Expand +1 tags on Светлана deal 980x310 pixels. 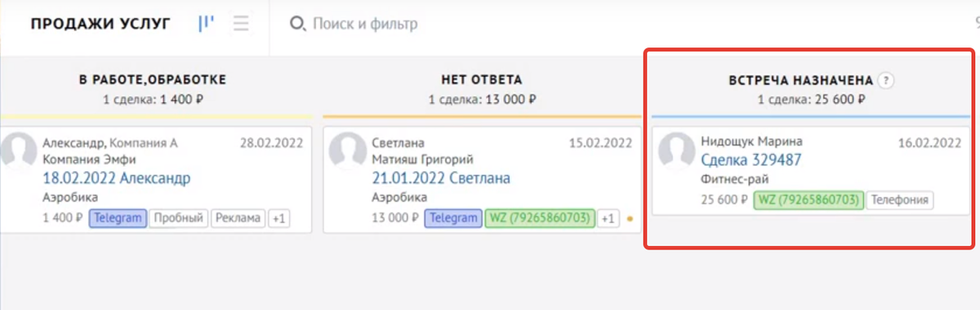click(x=608, y=218)
